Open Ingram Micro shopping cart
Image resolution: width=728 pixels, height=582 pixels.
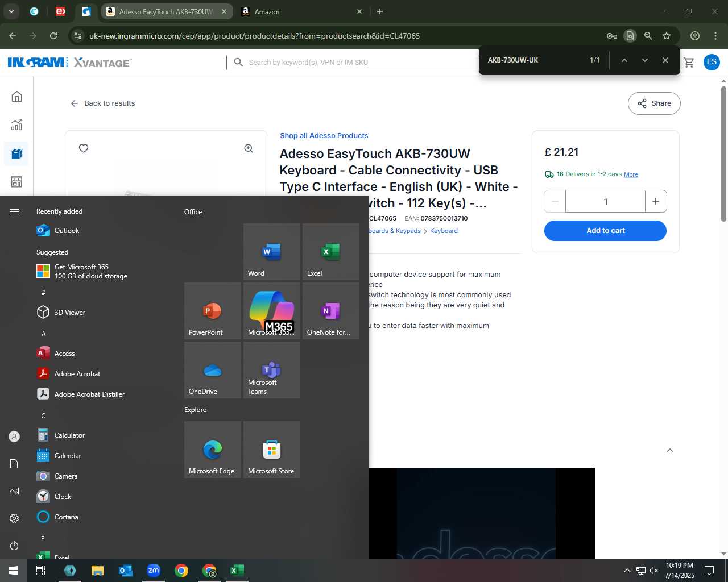pyautogui.click(x=689, y=62)
